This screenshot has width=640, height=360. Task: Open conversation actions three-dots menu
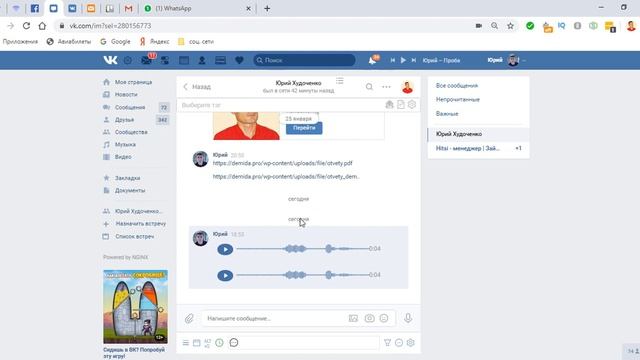click(386, 87)
